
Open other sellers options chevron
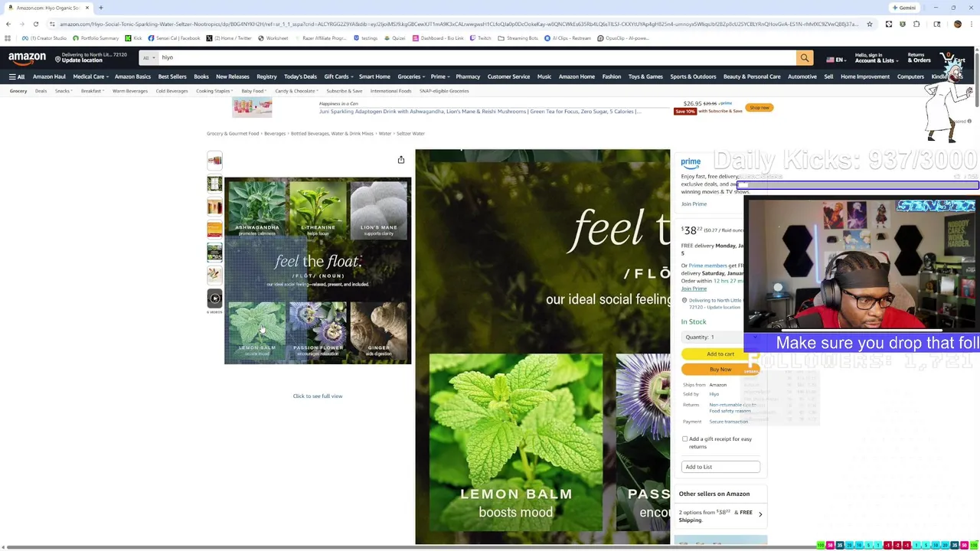click(759, 515)
